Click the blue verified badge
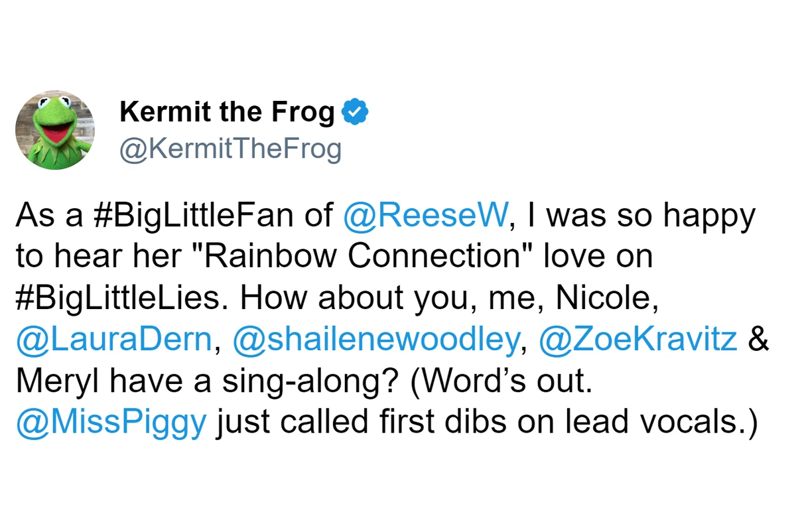796x532 pixels. point(354,113)
